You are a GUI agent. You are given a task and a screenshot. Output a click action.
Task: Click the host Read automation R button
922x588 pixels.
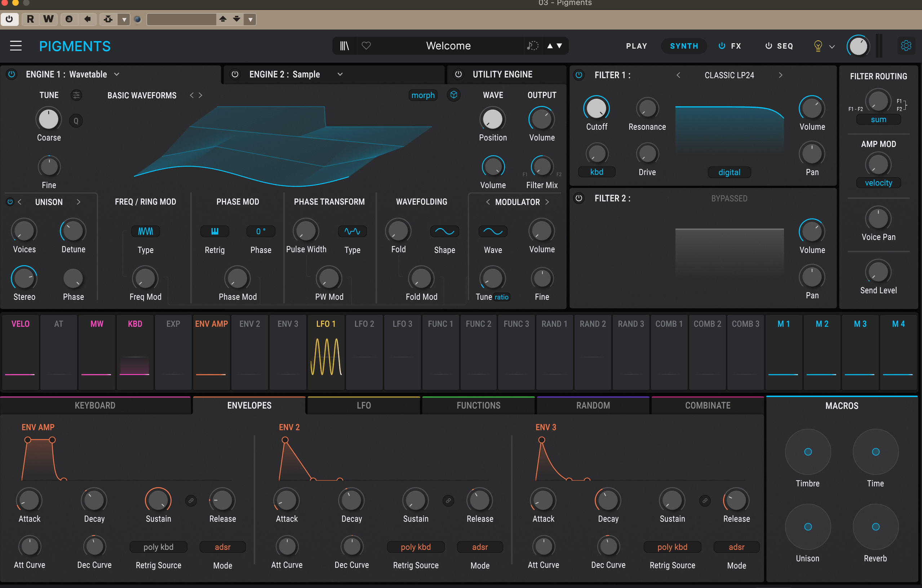pos(30,19)
